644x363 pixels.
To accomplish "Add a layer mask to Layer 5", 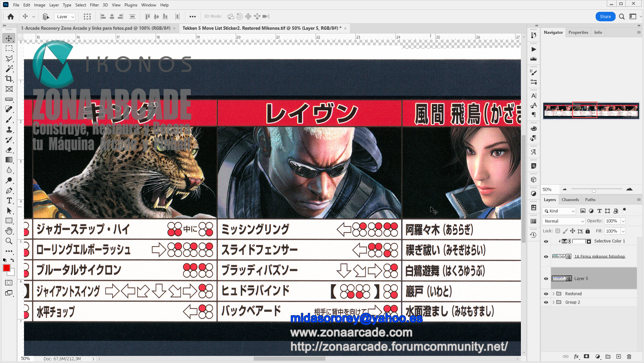I will click(586, 357).
